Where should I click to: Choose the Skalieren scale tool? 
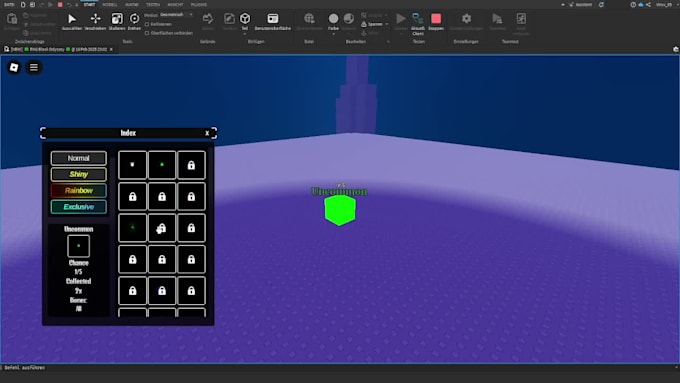[x=117, y=22]
